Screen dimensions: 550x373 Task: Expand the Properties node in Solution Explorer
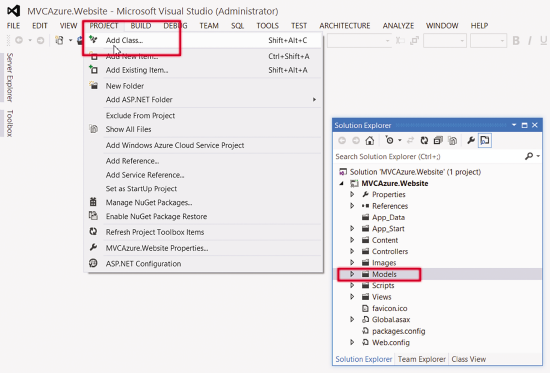pos(352,194)
